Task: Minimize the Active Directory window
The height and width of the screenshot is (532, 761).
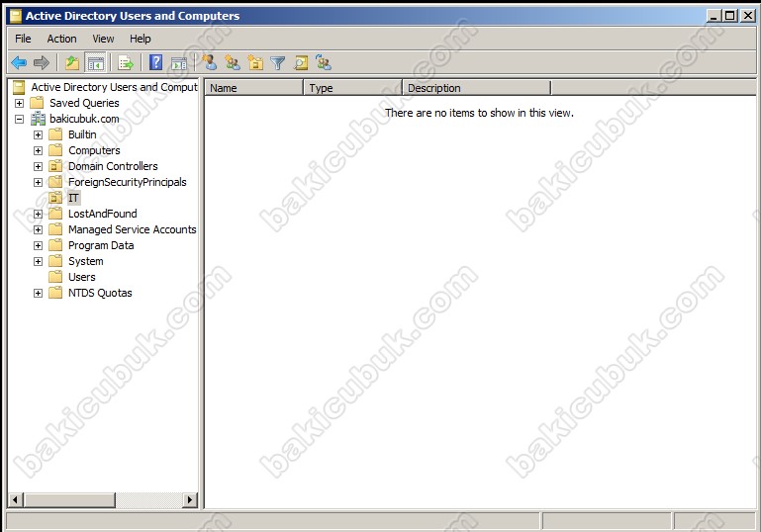Action: [x=713, y=16]
